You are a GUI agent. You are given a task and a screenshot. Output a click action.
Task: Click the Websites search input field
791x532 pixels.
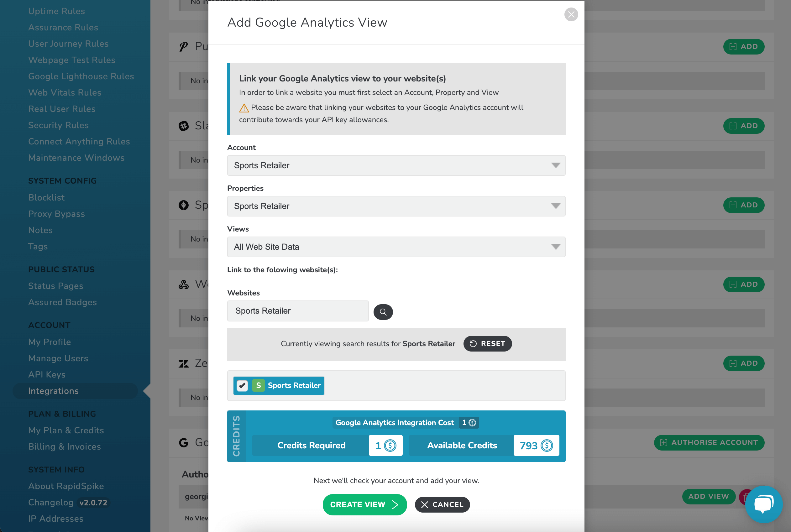pyautogui.click(x=298, y=311)
